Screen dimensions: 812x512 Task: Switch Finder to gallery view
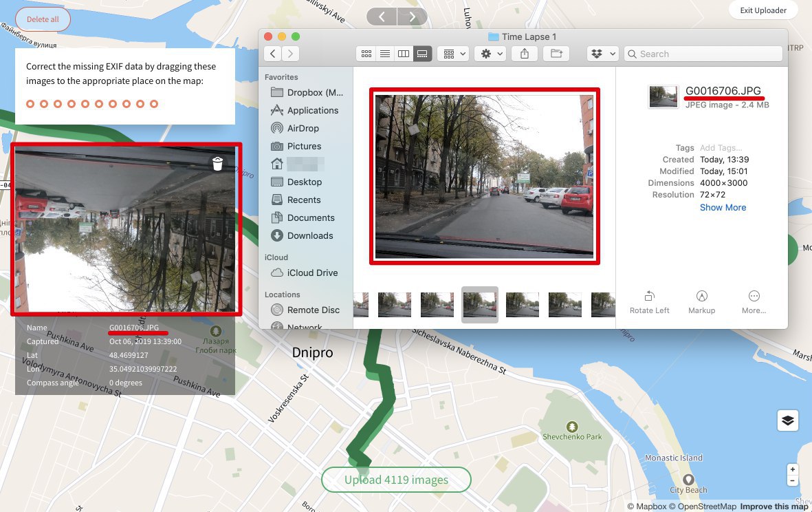(422, 54)
